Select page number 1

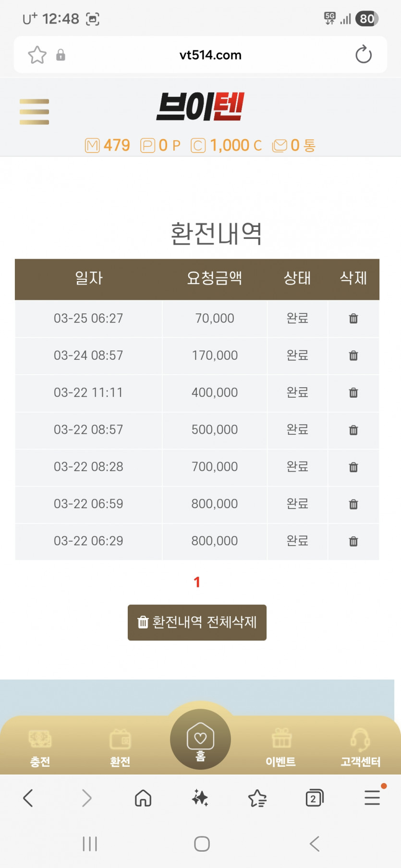[x=197, y=582]
